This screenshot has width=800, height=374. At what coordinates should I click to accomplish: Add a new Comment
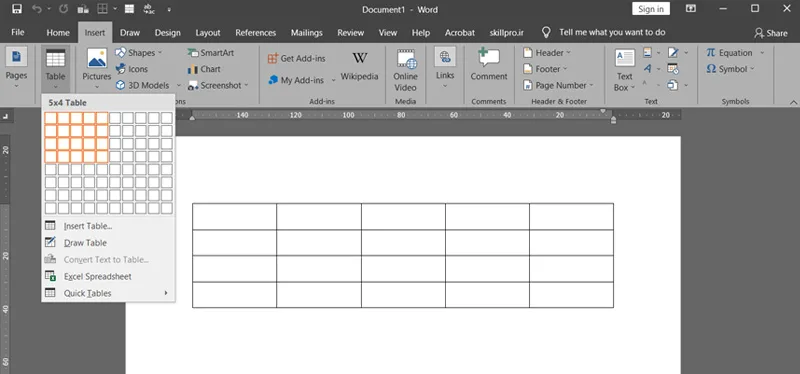coord(489,65)
